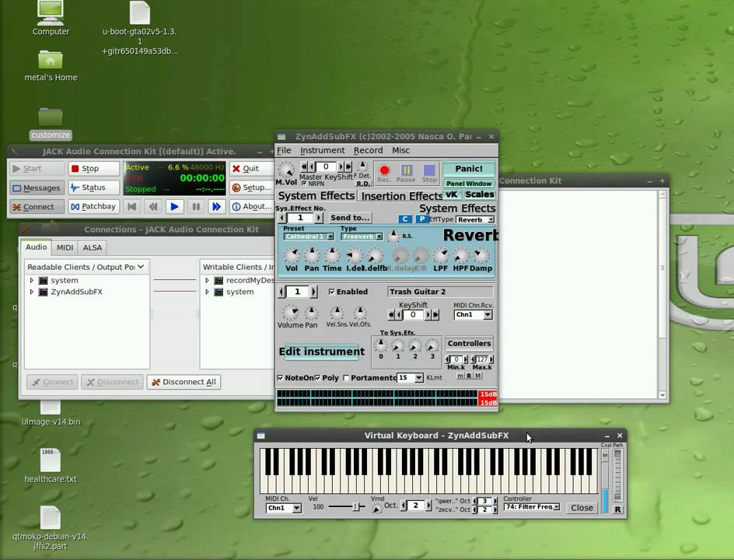
Task: Open the Instrument menu
Action: (322, 150)
